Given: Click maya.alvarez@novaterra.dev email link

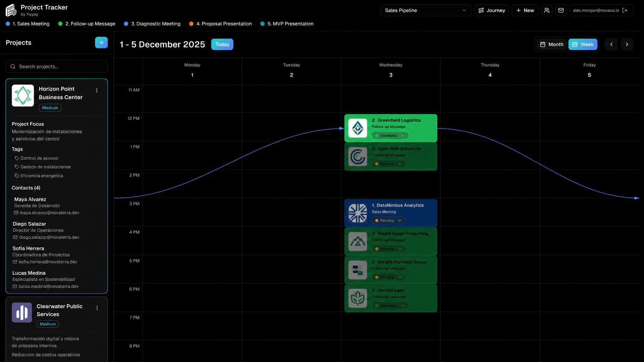Looking at the screenshot, I should (49, 213).
